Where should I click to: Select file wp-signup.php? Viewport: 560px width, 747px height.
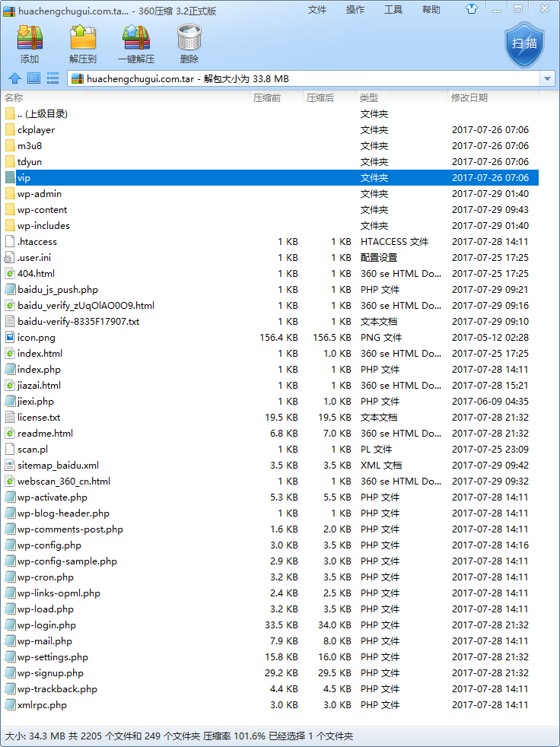[x=270, y=672]
